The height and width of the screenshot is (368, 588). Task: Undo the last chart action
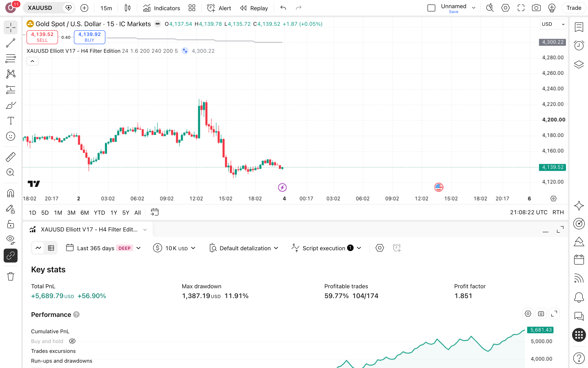coord(283,8)
